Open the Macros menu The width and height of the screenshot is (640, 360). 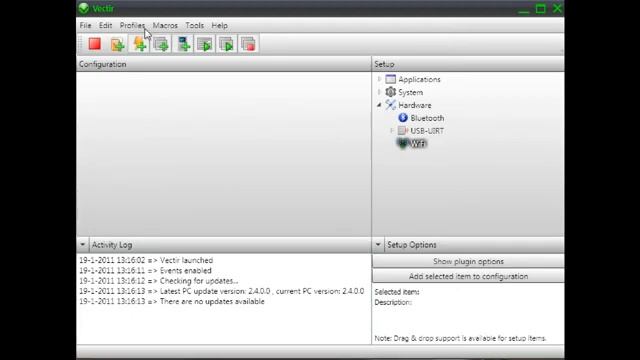pos(165,25)
